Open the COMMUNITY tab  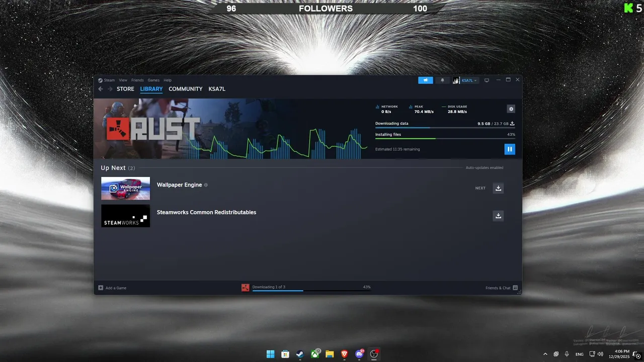186,89
